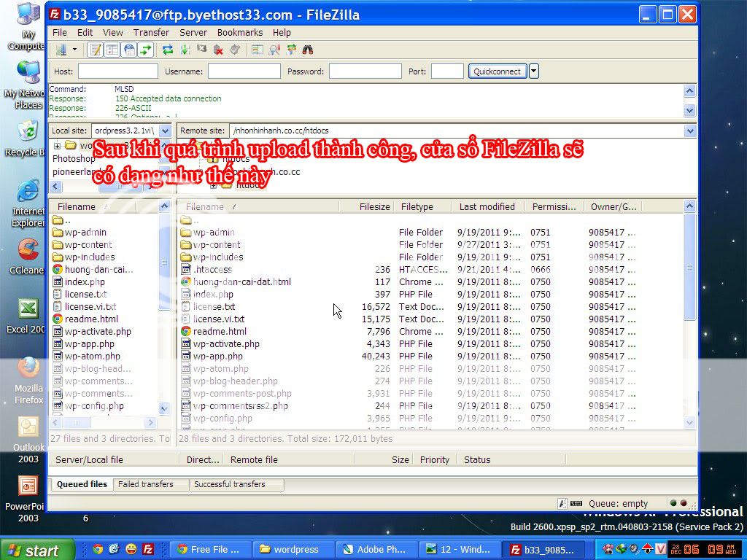Image resolution: width=747 pixels, height=560 pixels.
Task: Open the Help menu
Action: [x=282, y=32]
